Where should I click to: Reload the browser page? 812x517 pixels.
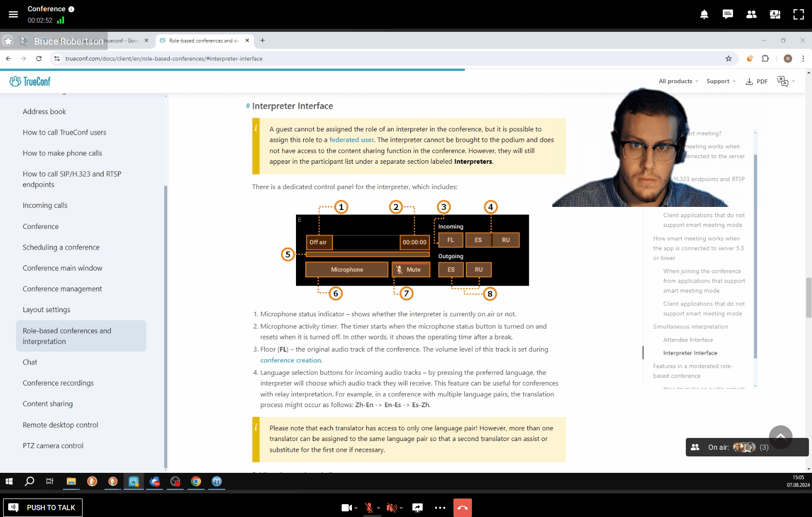tap(38, 59)
